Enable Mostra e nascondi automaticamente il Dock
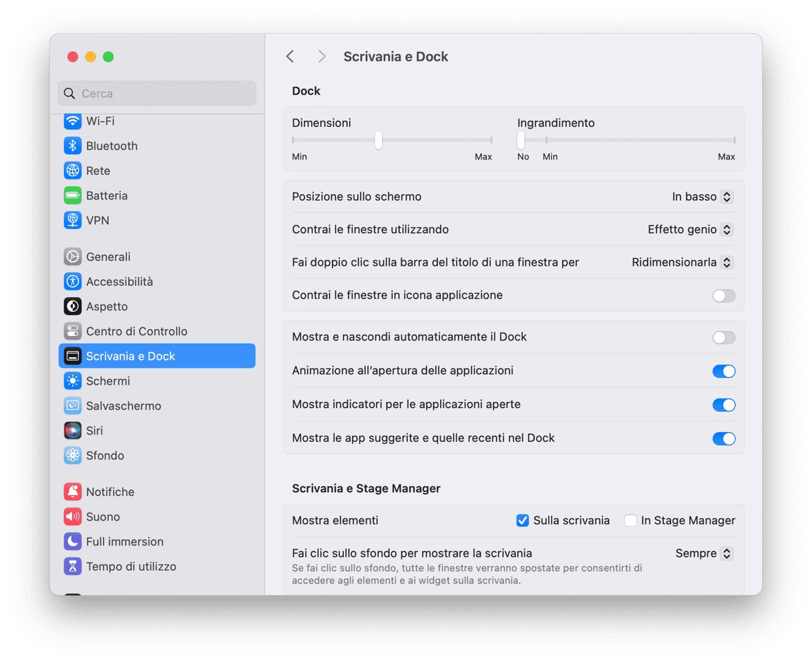The image size is (812, 661). [724, 337]
